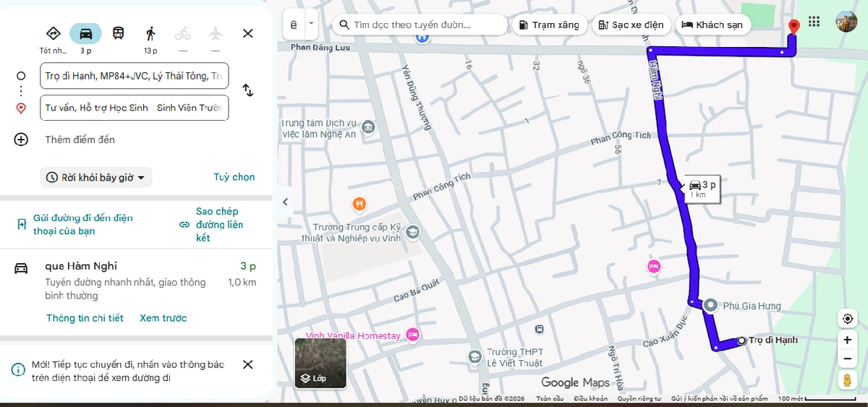The height and width of the screenshot is (407, 868).
Task: Open Tuỳ chọn route options
Action: coord(234,177)
